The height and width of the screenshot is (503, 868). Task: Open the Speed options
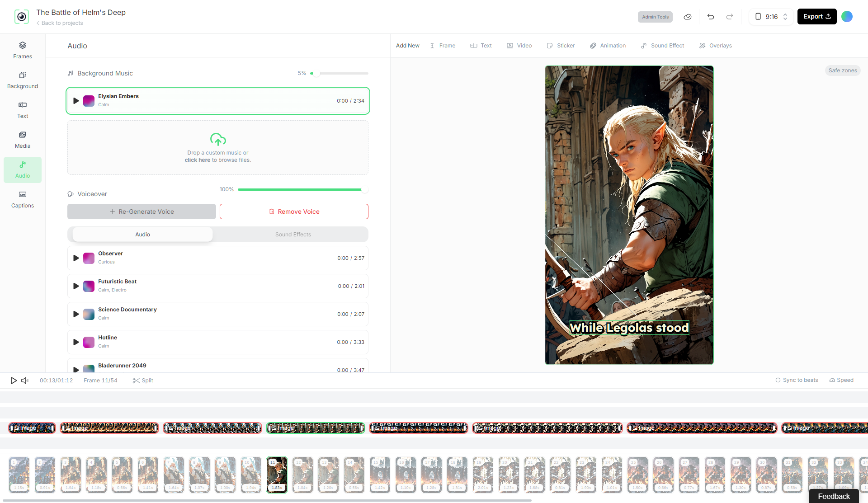841,380
